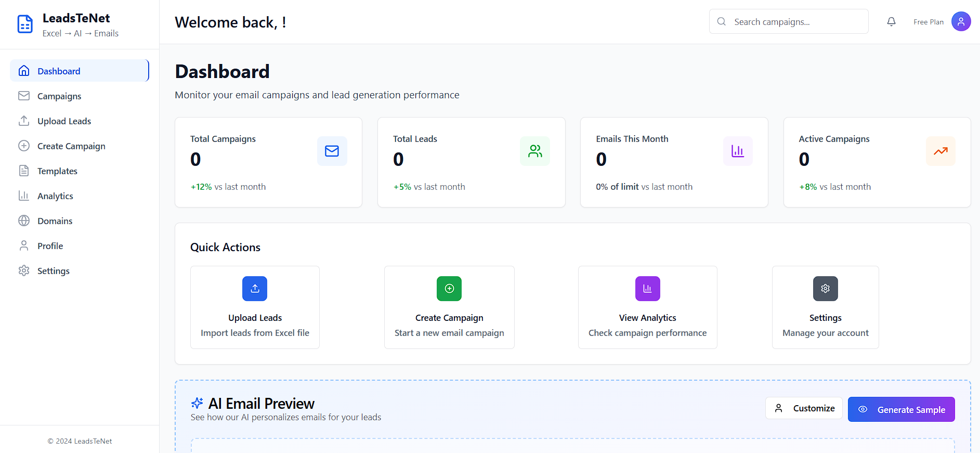Click the eye icon in Generate Sample button

(863, 409)
